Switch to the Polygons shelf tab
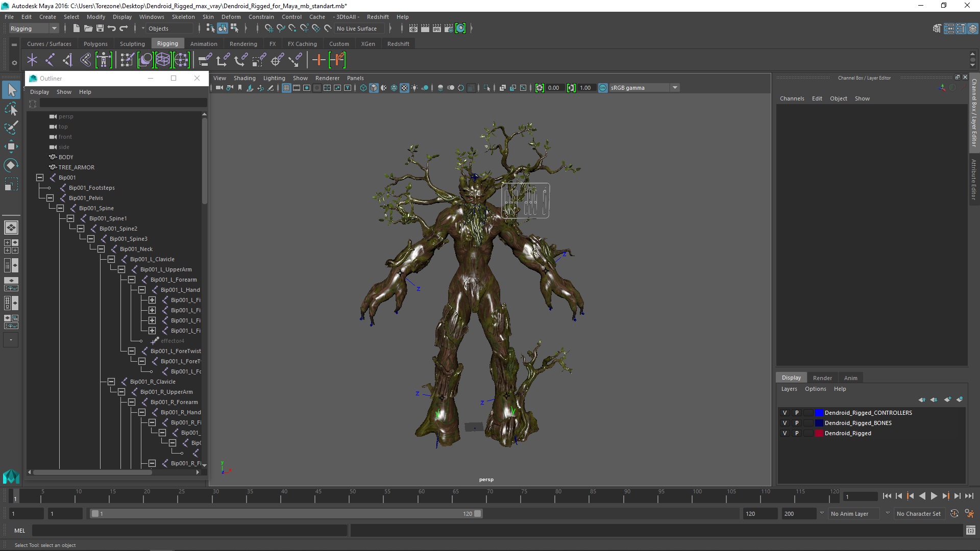Viewport: 980px width, 551px height. click(95, 44)
